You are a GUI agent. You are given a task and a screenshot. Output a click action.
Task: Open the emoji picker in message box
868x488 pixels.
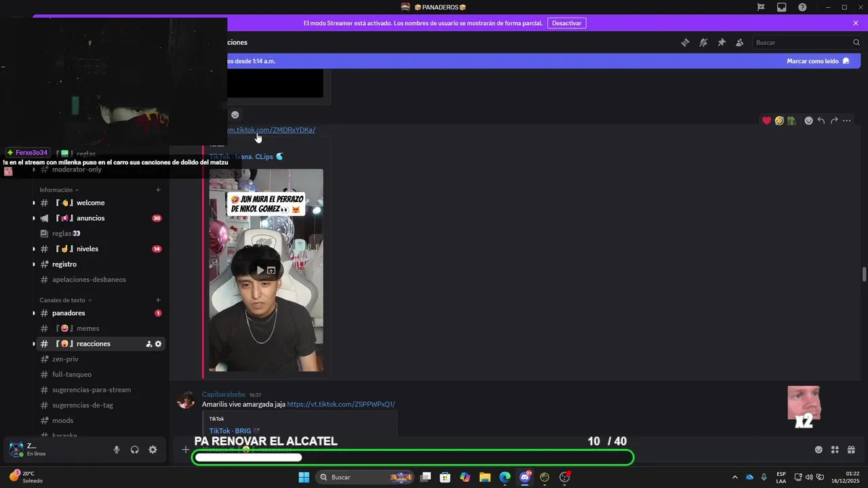818,449
